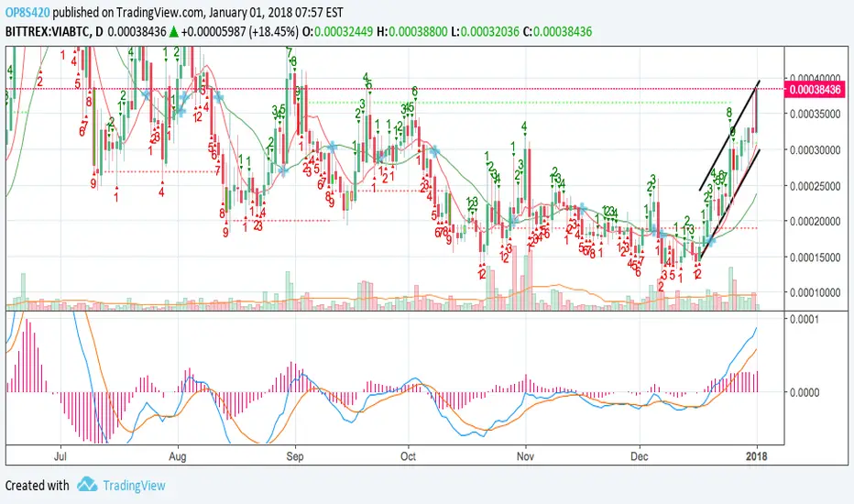
Task: Select the L:0.00032036 low value
Action: pyautogui.click(x=486, y=31)
